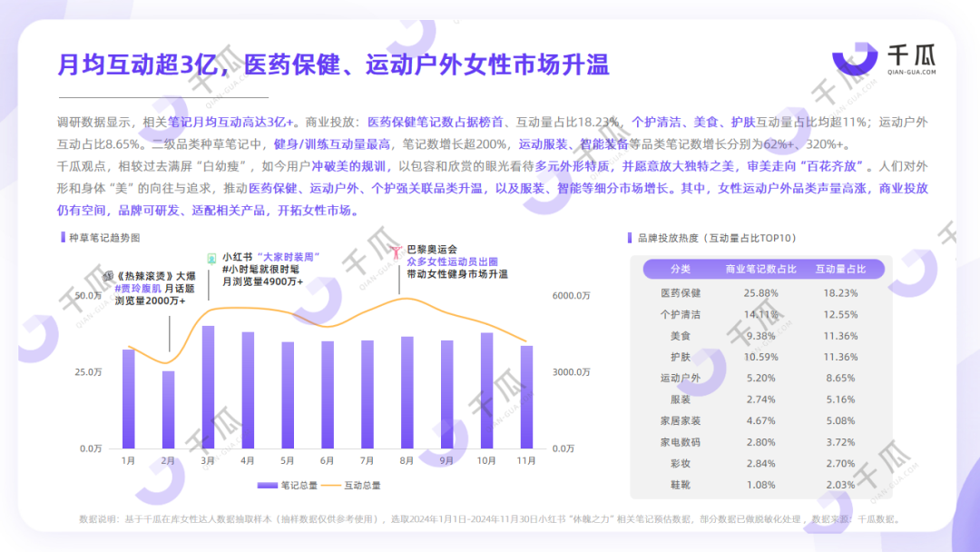Click the red athlete icon beside 巴黎奥运会
Image resolution: width=980 pixels, height=552 pixels.
[397, 251]
